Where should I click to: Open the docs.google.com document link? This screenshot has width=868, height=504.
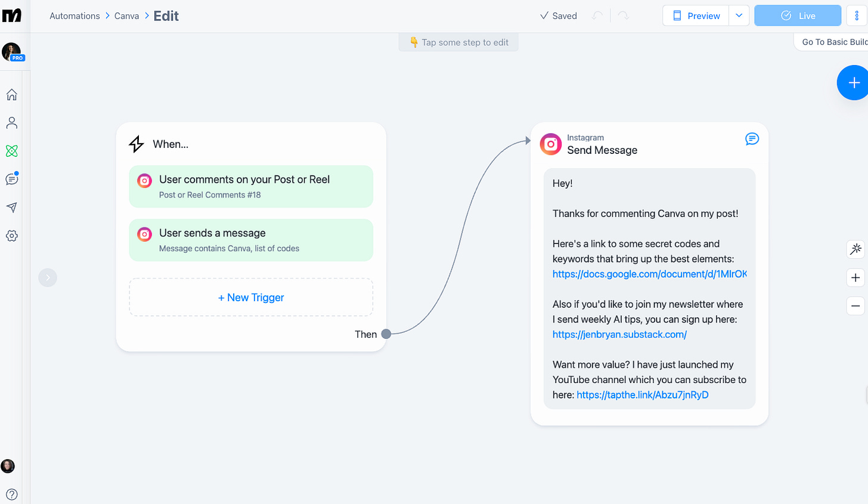(x=649, y=274)
